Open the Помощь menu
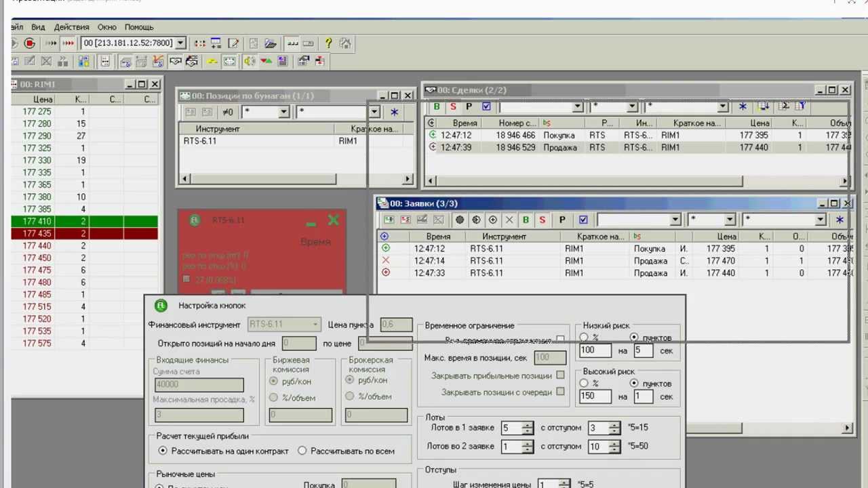Screen dimensions: 868x488 [139, 27]
